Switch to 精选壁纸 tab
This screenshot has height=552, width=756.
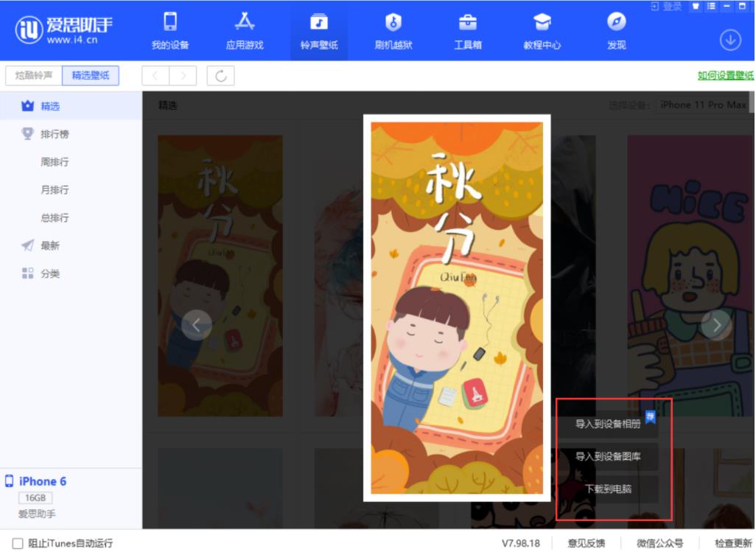(x=91, y=76)
